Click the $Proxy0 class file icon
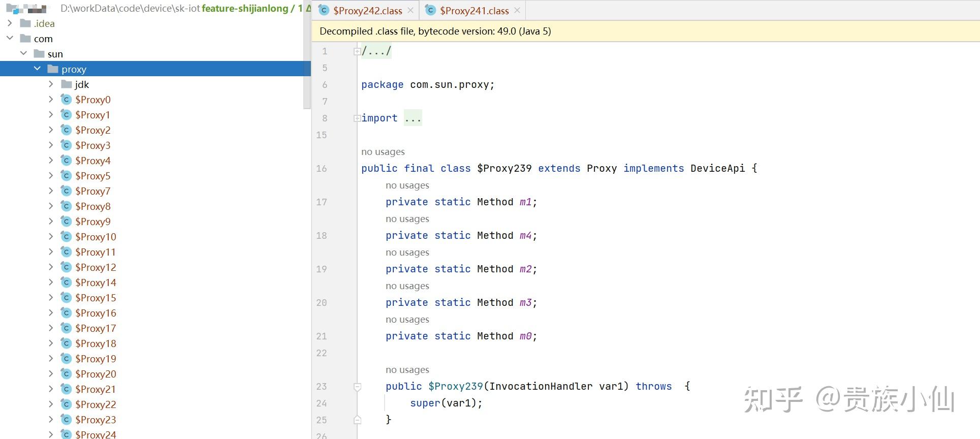The height and width of the screenshot is (439, 980). coord(66,100)
